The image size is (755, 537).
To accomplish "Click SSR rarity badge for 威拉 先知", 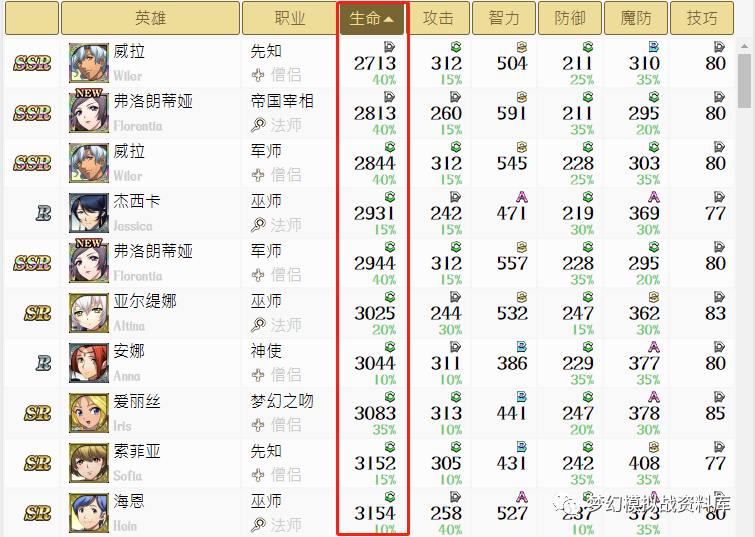I will (32, 63).
